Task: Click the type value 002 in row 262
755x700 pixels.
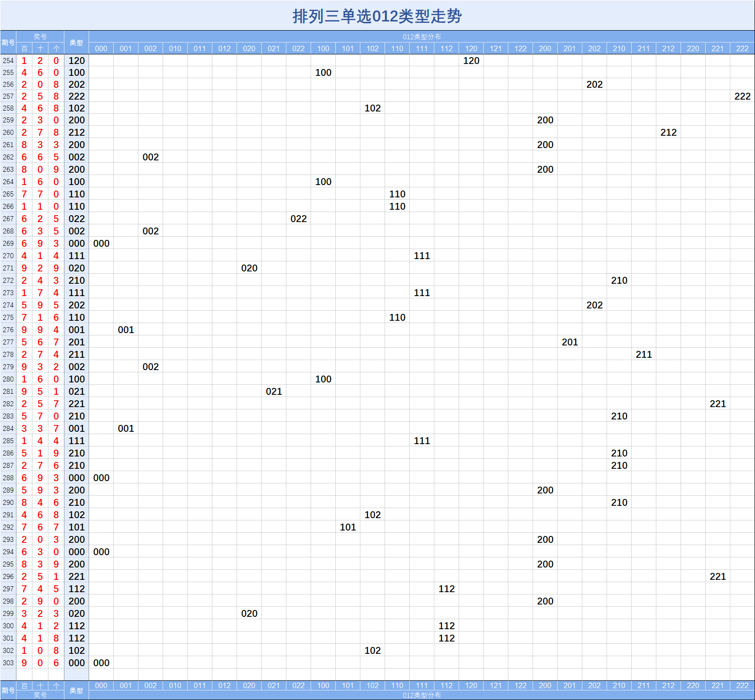Action: tap(76, 157)
